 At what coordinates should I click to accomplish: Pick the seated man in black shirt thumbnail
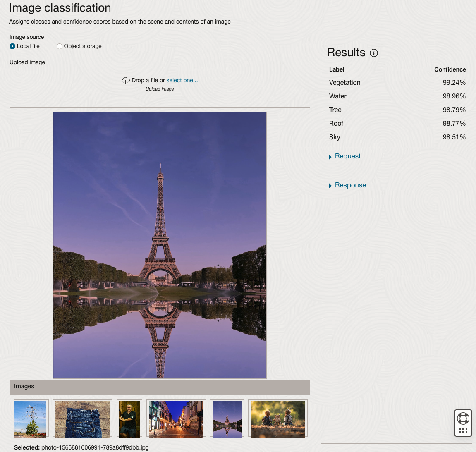pos(129,419)
